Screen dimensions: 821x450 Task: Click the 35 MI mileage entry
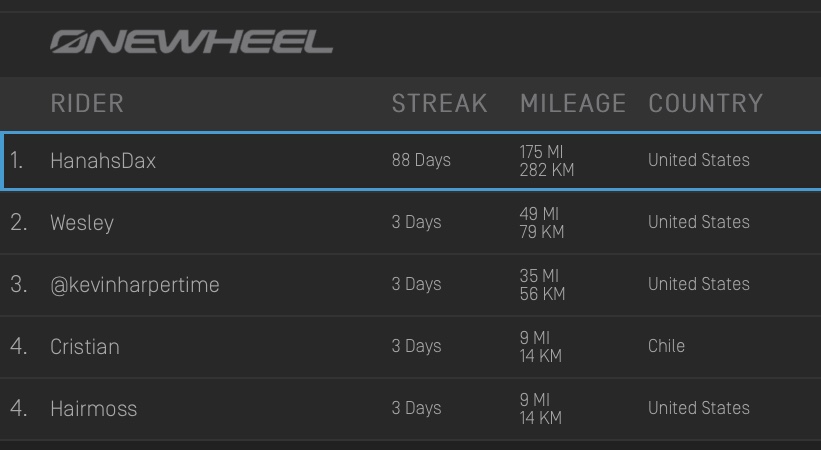(x=539, y=276)
